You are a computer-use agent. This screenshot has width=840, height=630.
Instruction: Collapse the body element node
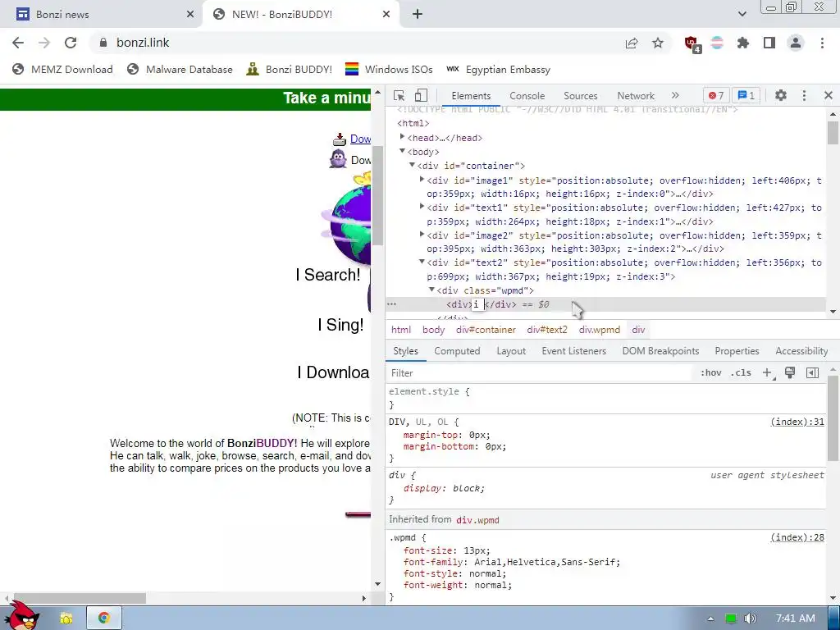pyautogui.click(x=402, y=151)
